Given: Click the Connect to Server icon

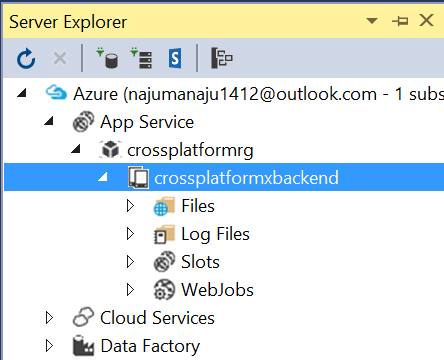Looking at the screenshot, I should coord(141,58).
